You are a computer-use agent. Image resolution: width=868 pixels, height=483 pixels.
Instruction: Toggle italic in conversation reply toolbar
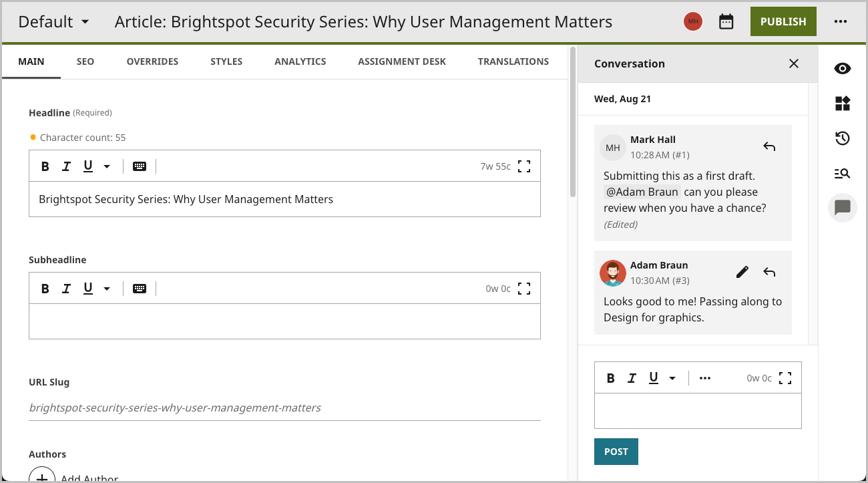point(632,378)
